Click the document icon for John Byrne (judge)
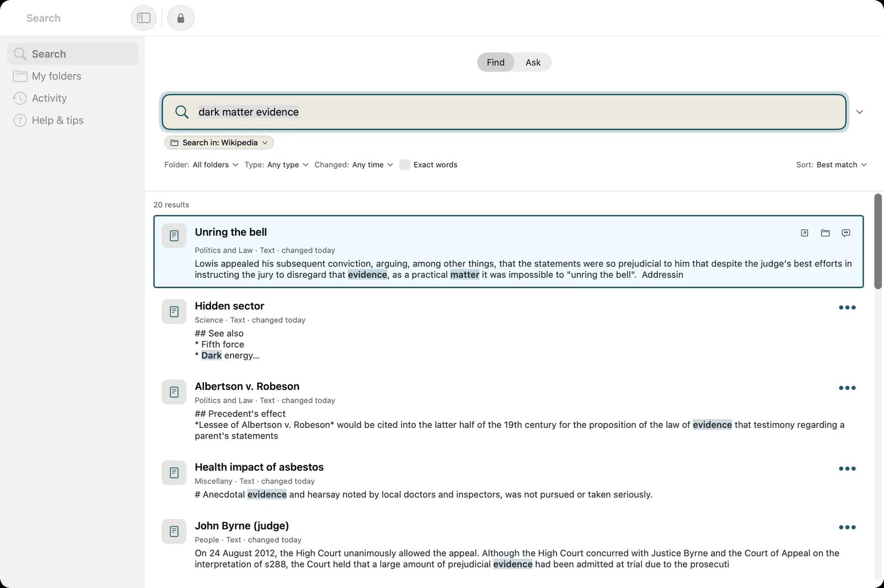Image resolution: width=884 pixels, height=588 pixels. coord(174,531)
